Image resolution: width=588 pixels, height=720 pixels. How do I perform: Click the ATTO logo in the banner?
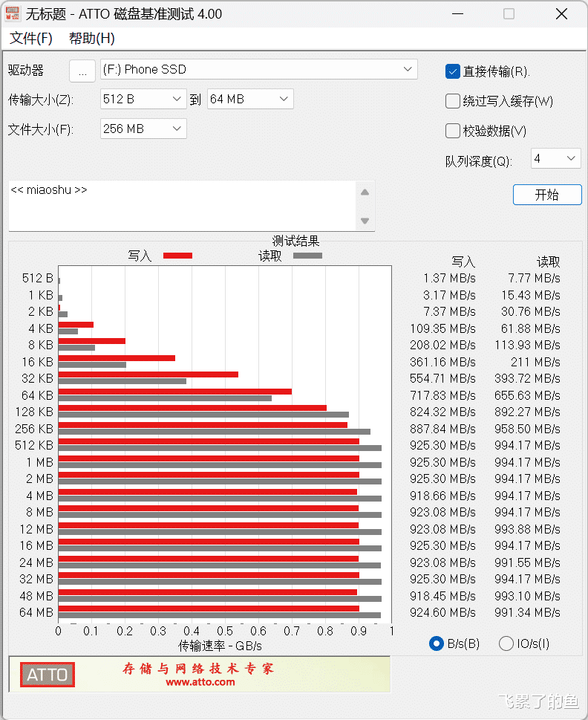[x=48, y=675]
